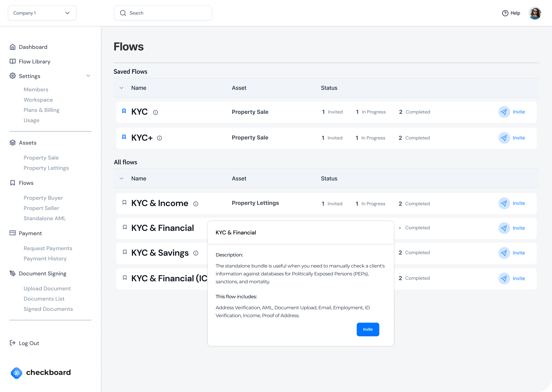Bookmark the KYC & Savings flow
The width and height of the screenshot is (552, 392).
click(x=125, y=252)
